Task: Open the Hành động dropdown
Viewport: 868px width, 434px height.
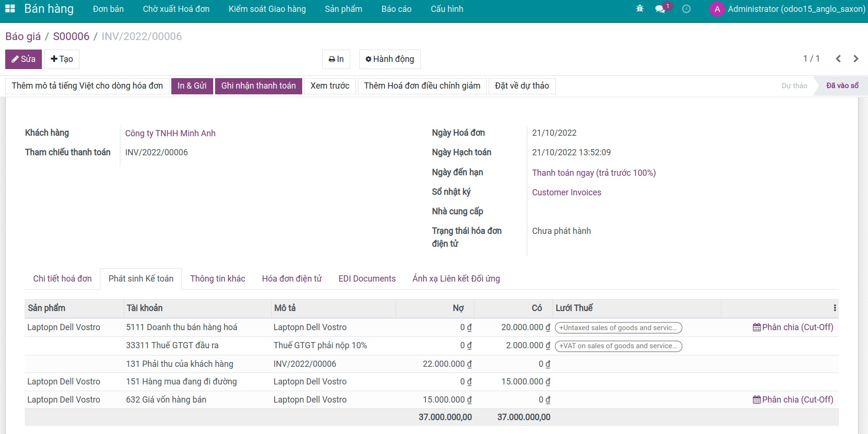Action: (389, 59)
